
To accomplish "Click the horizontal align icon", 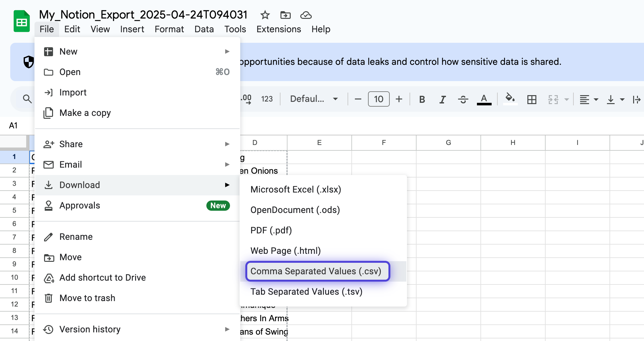I will 585,99.
